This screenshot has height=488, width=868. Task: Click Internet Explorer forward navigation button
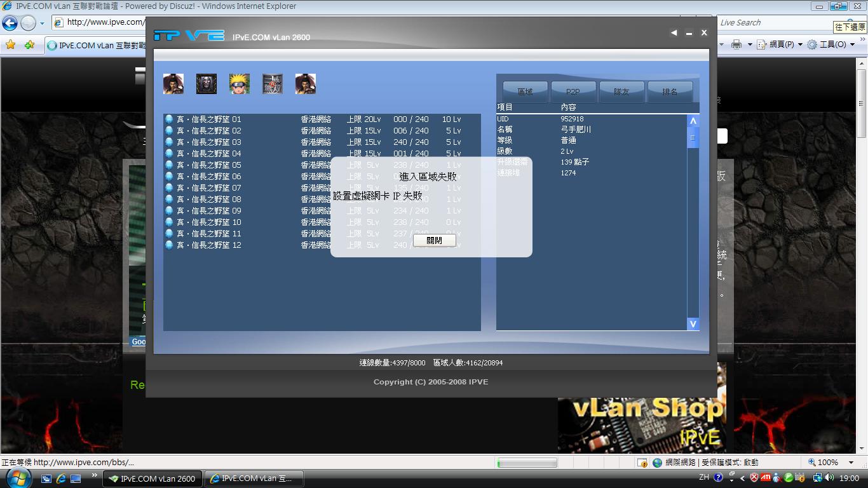click(28, 24)
